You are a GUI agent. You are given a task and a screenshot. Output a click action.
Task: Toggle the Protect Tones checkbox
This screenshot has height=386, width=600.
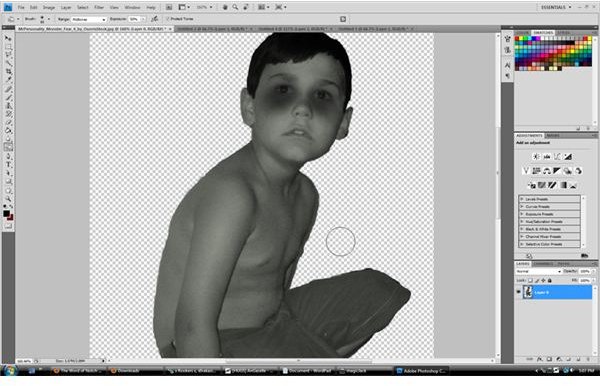(x=168, y=19)
